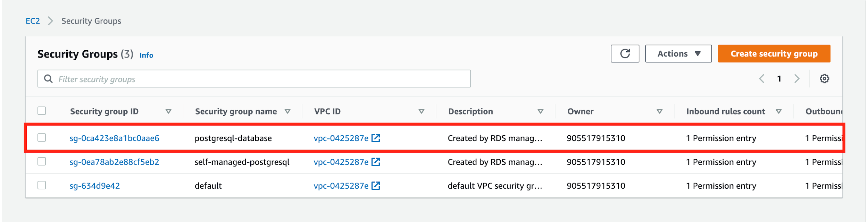Open vpc-0425287e link in postgresql-database row

[x=341, y=138]
